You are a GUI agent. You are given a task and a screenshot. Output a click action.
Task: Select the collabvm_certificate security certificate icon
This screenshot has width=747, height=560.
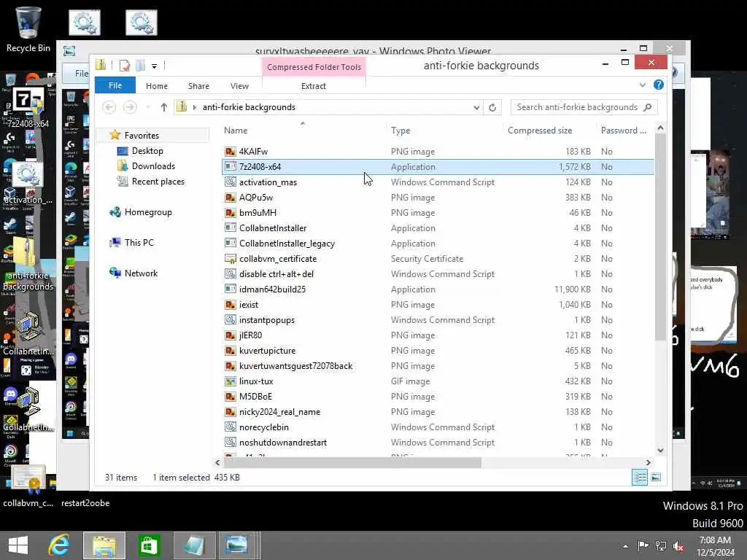[x=231, y=259]
